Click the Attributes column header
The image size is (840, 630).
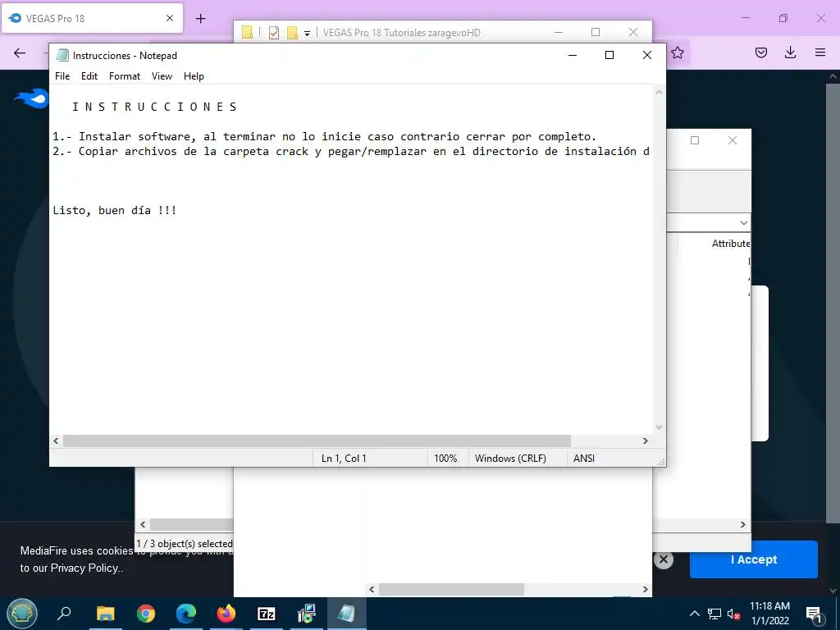[x=731, y=243]
